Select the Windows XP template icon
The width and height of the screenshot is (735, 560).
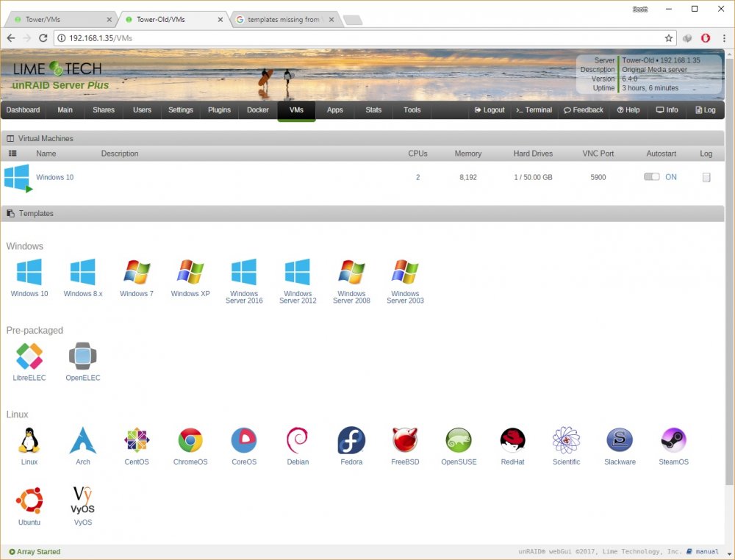click(x=190, y=272)
